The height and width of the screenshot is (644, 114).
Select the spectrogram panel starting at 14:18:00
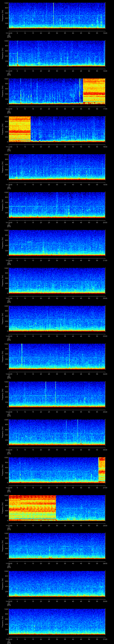pos(57,167)
